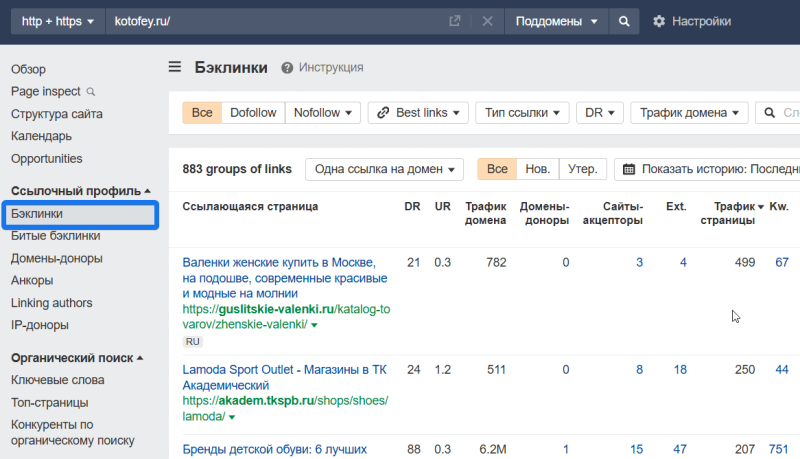Open Lamoda Sport Outlet page link
Viewport: 800px width, 459px height.
click(x=285, y=377)
